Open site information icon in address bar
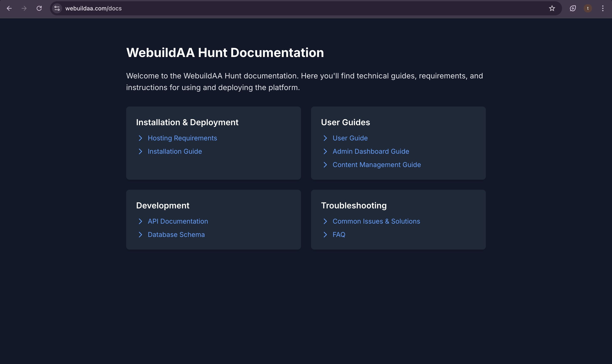This screenshot has width=612, height=364. (57, 8)
